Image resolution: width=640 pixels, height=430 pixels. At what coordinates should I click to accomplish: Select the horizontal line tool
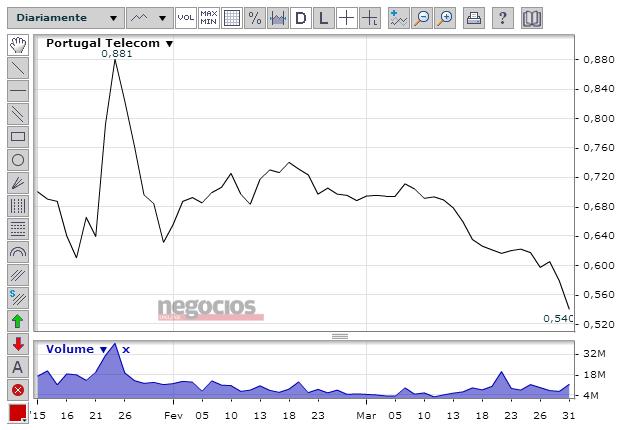pyautogui.click(x=18, y=91)
